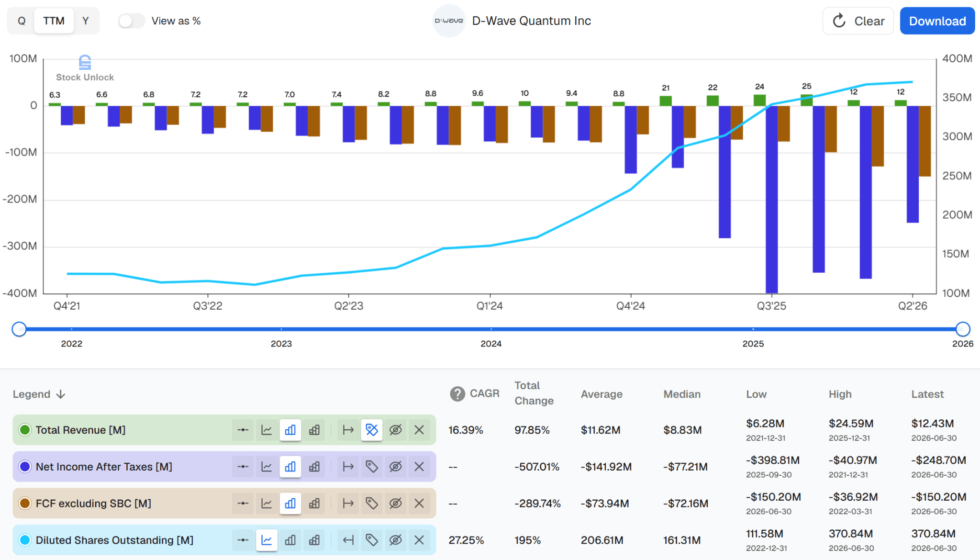
Task: Set Net Income After Taxes stacked bars
Action: [x=314, y=467]
